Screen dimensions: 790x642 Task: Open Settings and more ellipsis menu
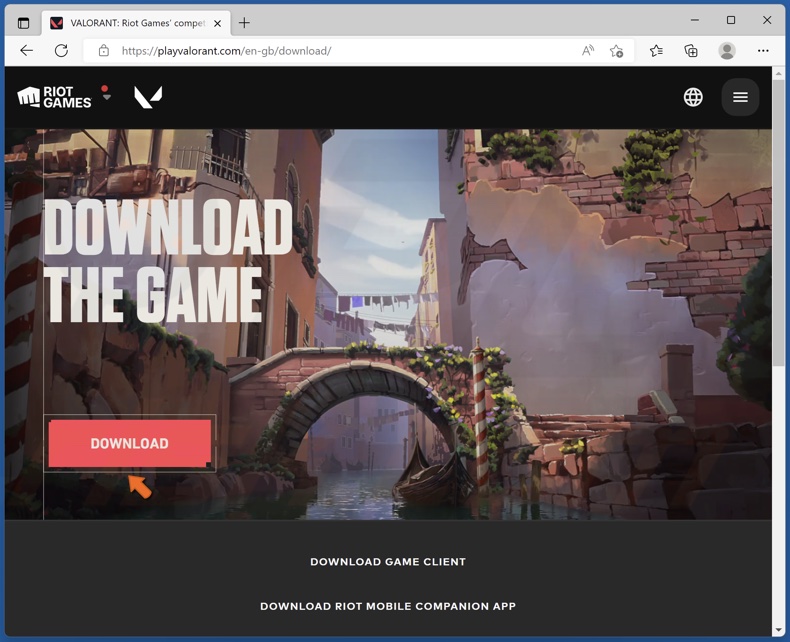(x=763, y=50)
